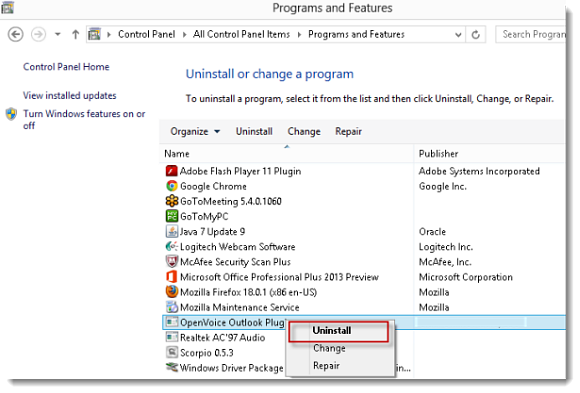The image size is (580, 393).
Task: Sort by the Name column header
Action: [x=287, y=154]
